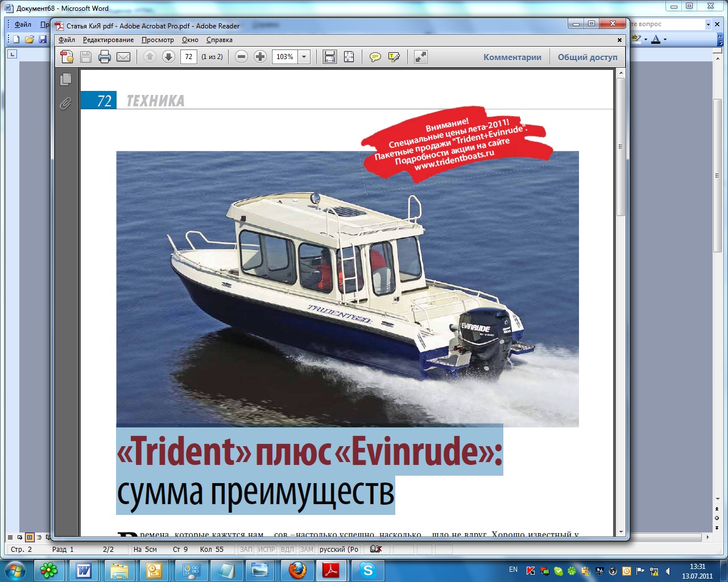The height and width of the screenshot is (582, 728).
Task: Print the PDF using the printer icon
Action: [x=104, y=57]
